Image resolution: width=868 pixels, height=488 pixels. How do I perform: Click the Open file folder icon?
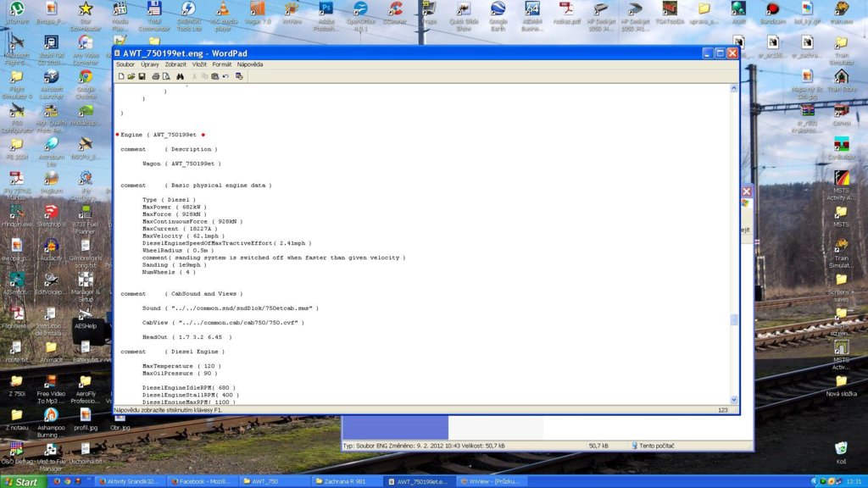click(131, 76)
